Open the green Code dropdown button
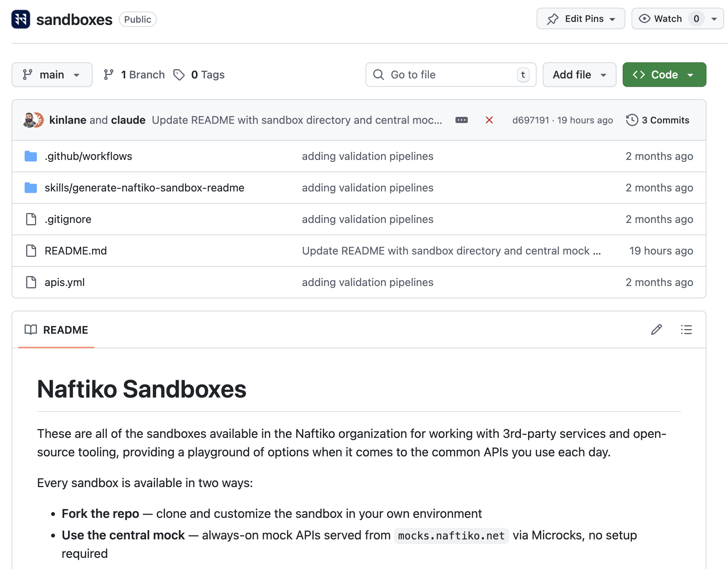This screenshot has width=728, height=569. [x=664, y=75]
